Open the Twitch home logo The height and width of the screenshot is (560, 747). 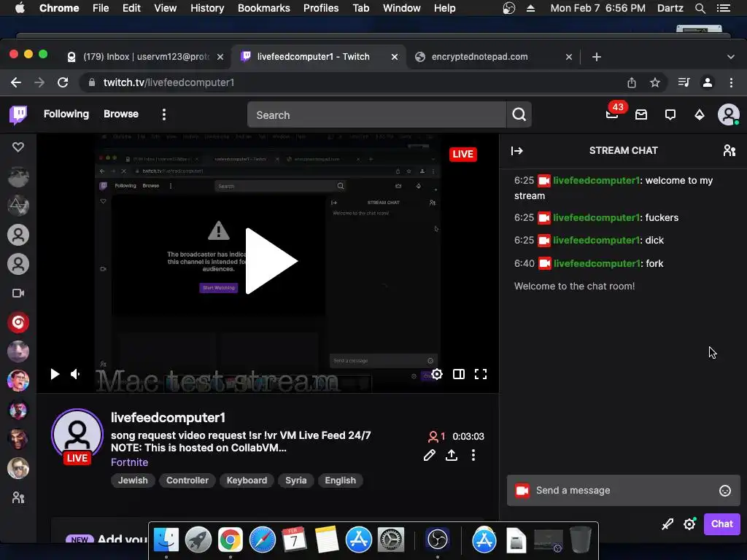tap(18, 114)
